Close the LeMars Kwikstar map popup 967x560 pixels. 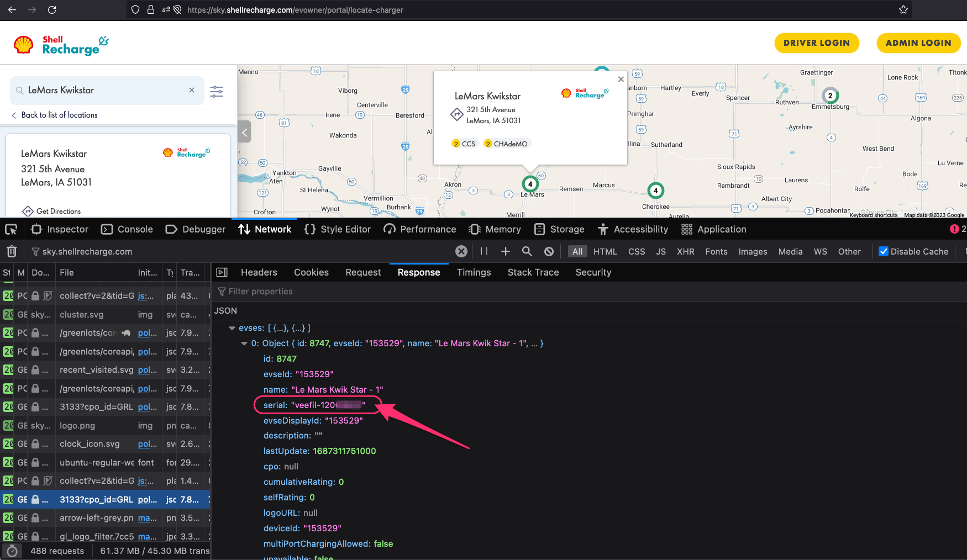tap(621, 79)
